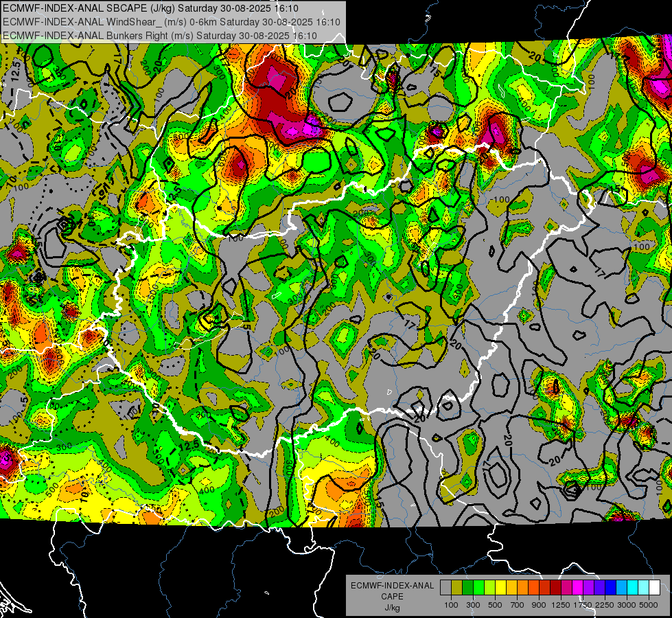This screenshot has height=618, width=672.
Task: Select the indigo swatch before 2250
Action: (599, 587)
